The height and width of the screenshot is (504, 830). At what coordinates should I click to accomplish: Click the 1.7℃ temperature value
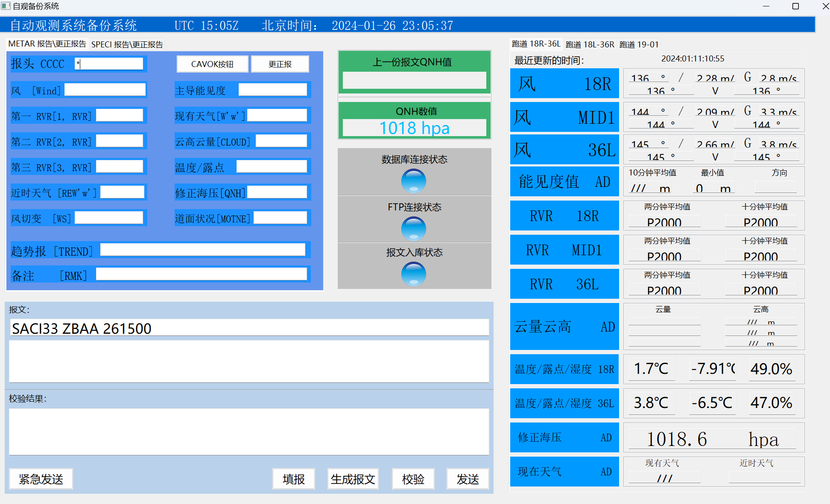[x=652, y=369]
